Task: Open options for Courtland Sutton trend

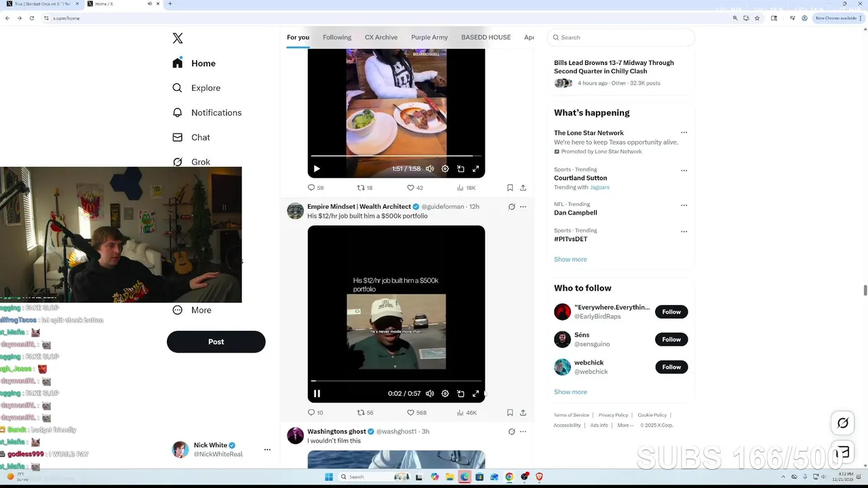Action: tap(684, 171)
